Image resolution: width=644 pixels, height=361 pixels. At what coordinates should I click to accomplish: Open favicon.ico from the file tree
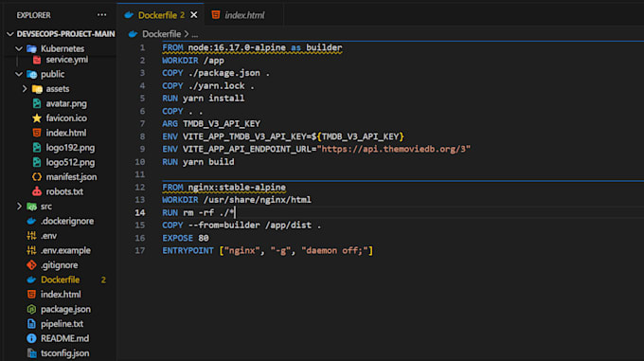66,118
